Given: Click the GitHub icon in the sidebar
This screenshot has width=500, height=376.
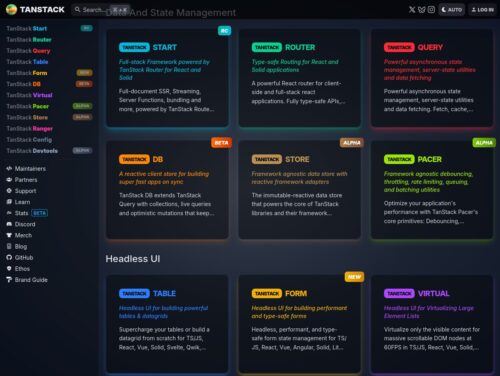Looking at the screenshot, I should coord(9,257).
